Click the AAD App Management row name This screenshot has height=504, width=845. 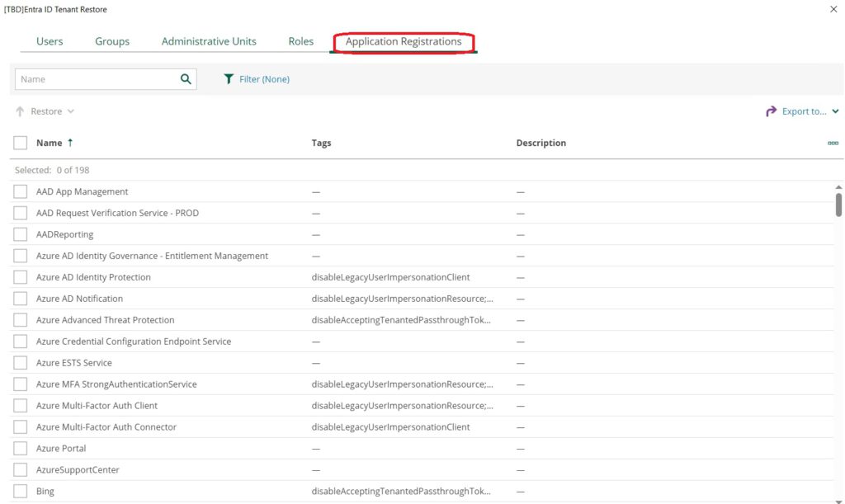point(82,191)
